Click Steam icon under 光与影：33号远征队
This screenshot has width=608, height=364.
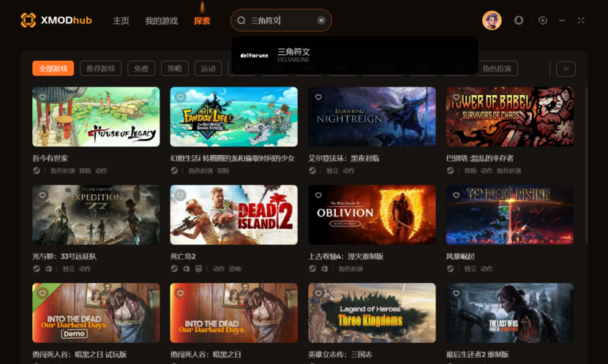37,268
